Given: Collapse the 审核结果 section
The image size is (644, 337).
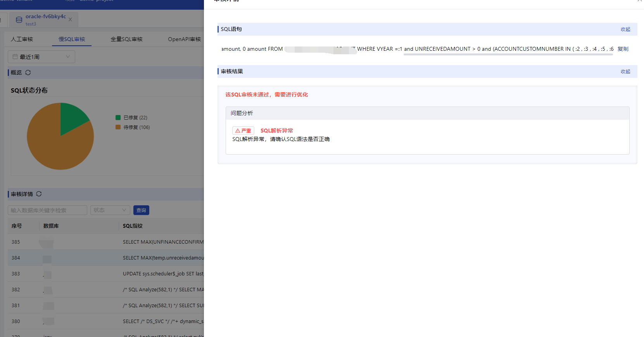Looking at the screenshot, I should 625,72.
